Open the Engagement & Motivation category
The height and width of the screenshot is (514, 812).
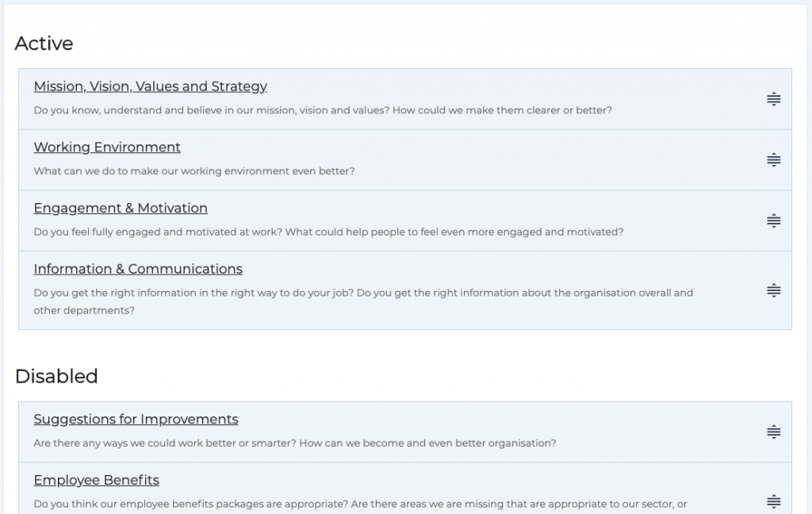pyautogui.click(x=121, y=209)
